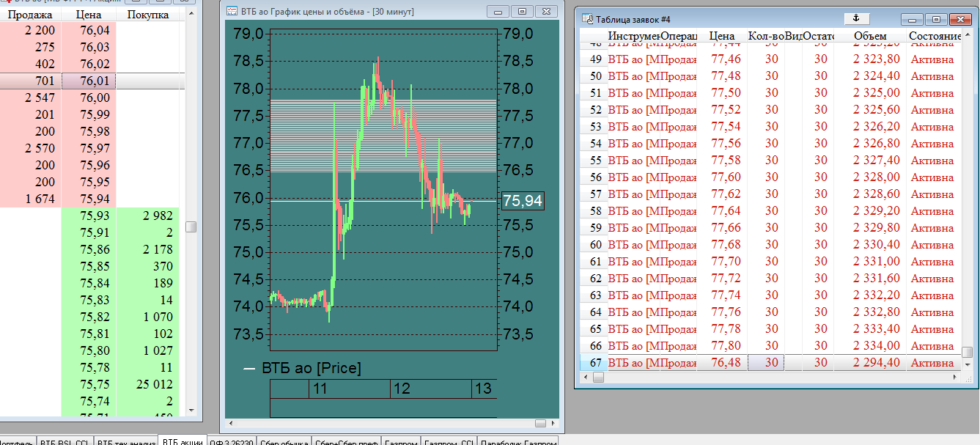
Task: Click the chart horizontal scrollbar thumb
Action: pos(540,423)
